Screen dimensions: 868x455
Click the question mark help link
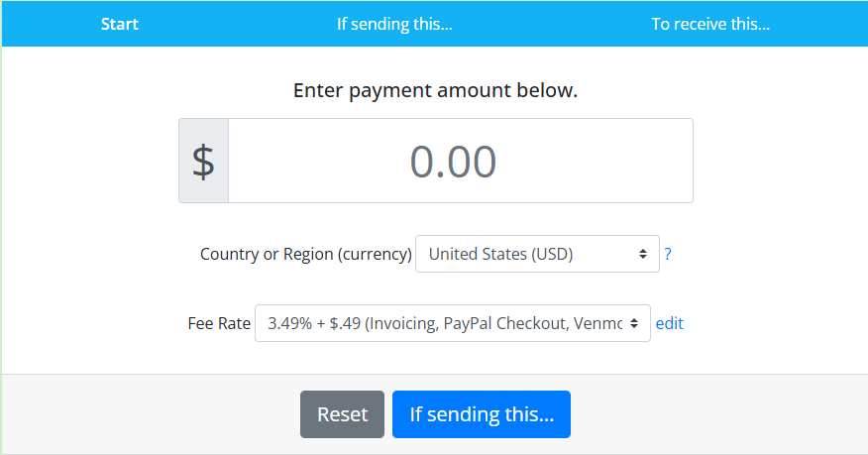tap(668, 254)
